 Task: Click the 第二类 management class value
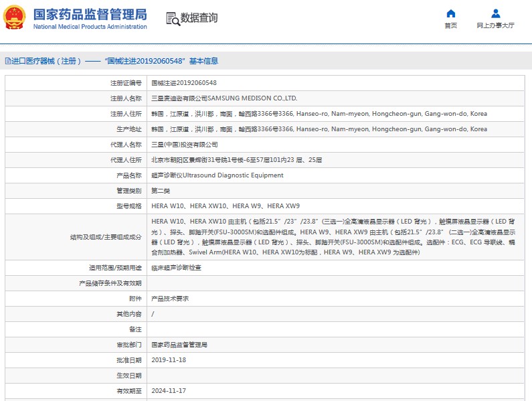pos(161,191)
